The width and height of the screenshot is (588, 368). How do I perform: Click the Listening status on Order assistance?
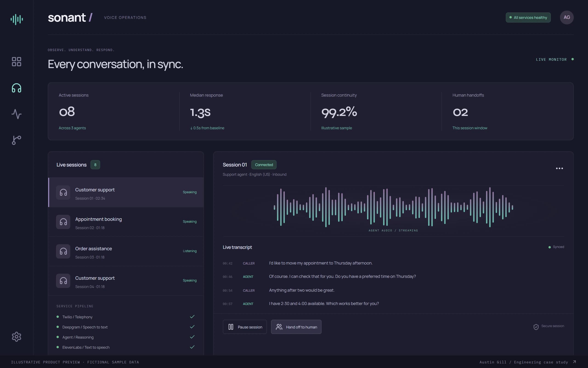coord(189,251)
